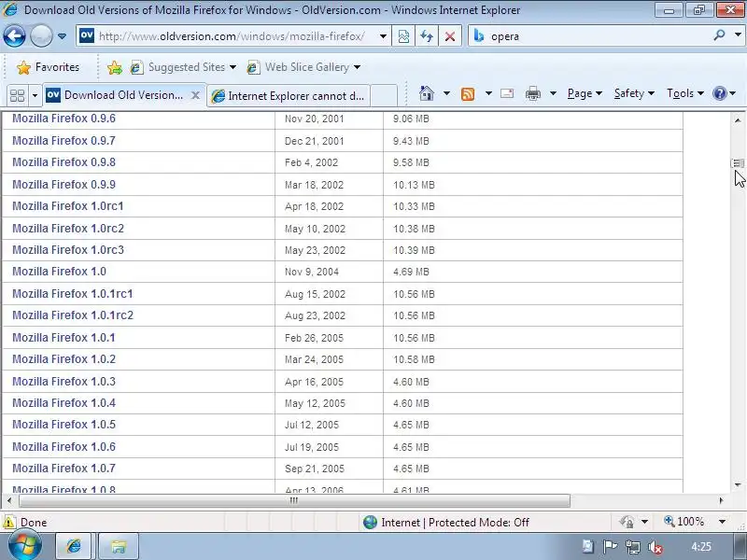747x560 pixels.
Task: Click the red Stop loading icon
Action: (450, 36)
